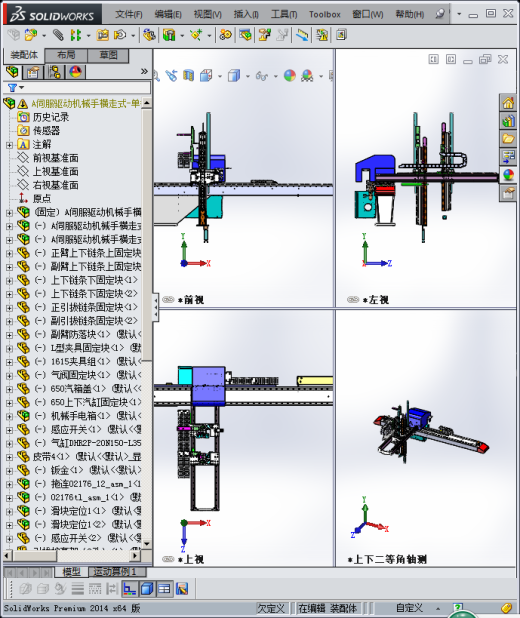This screenshot has height=618, width=520.
Task: Click the exploded view icon
Action: click(x=264, y=35)
